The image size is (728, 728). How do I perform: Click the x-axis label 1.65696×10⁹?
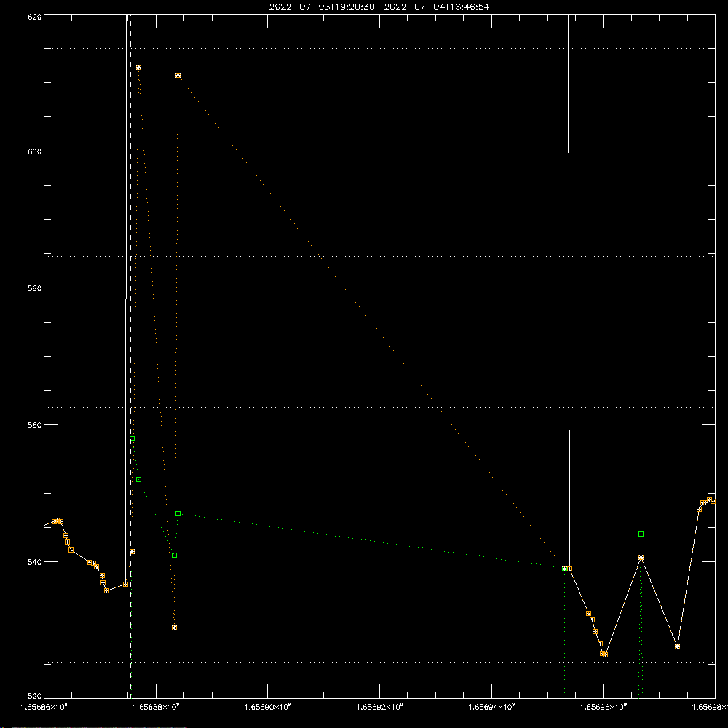coord(604,707)
